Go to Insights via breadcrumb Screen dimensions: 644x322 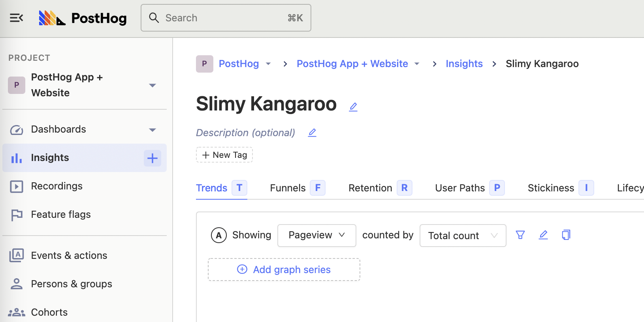[x=464, y=64]
